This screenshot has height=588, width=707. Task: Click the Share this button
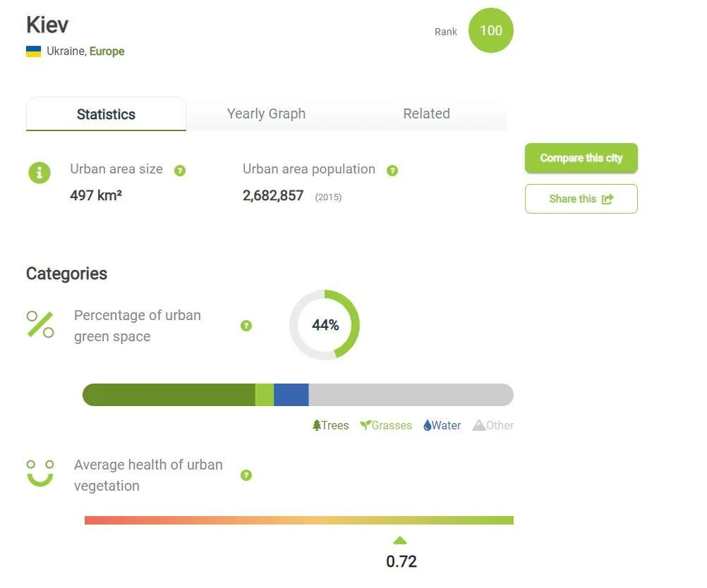coord(581,199)
